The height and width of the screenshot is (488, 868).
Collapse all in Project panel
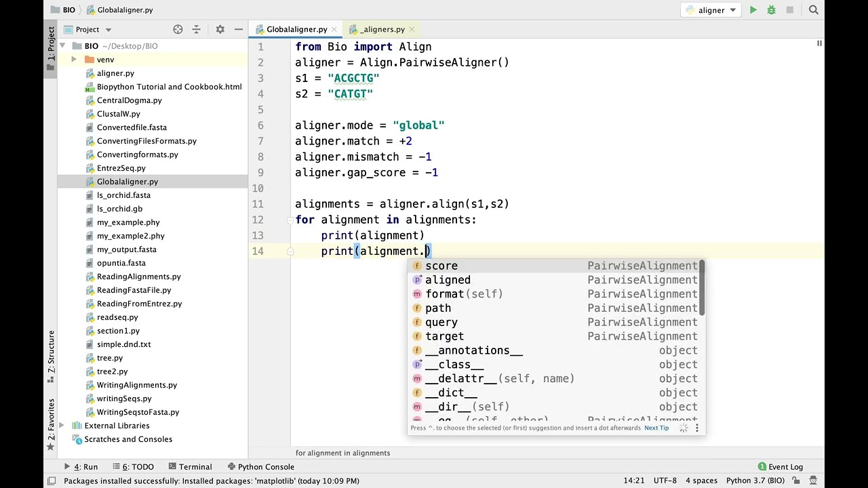click(x=197, y=29)
